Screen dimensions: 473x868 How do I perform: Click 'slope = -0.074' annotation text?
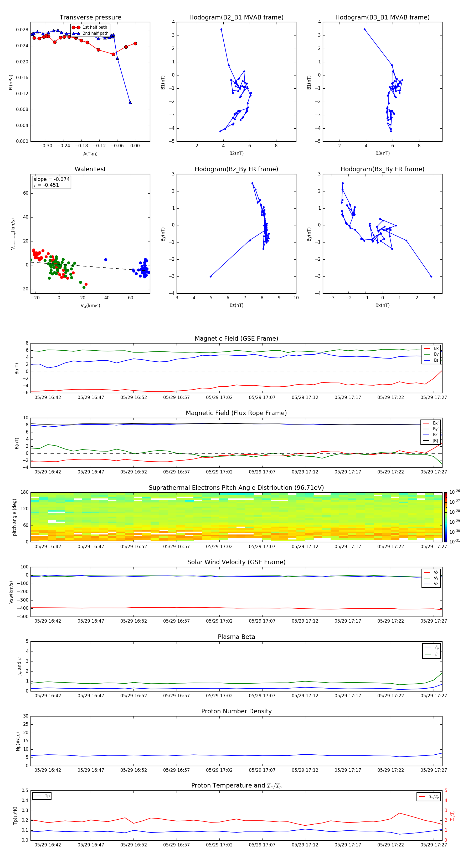(52, 179)
